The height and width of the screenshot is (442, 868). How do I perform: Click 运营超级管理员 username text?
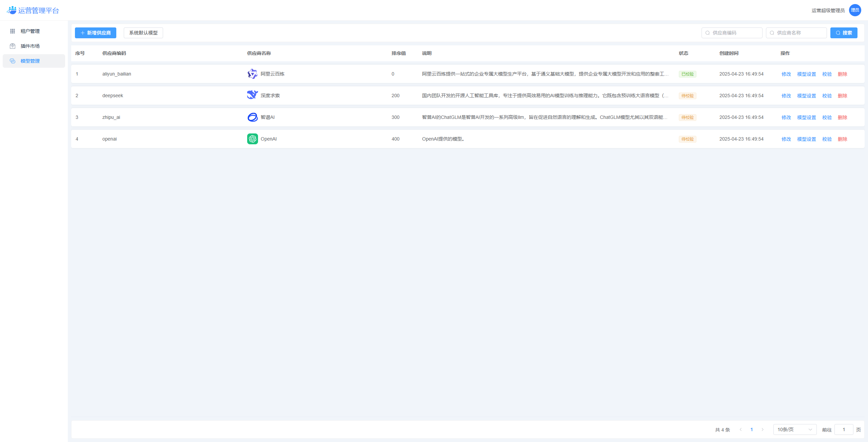click(828, 10)
